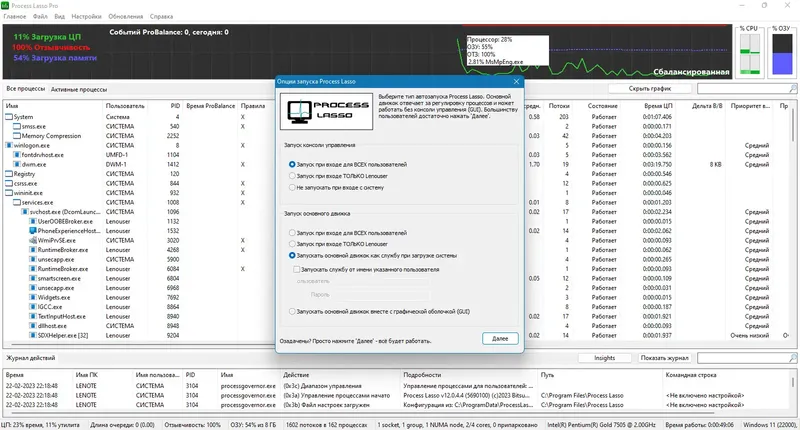800x430 pixels.
Task: Click the Скрыть график button
Action: click(x=649, y=89)
